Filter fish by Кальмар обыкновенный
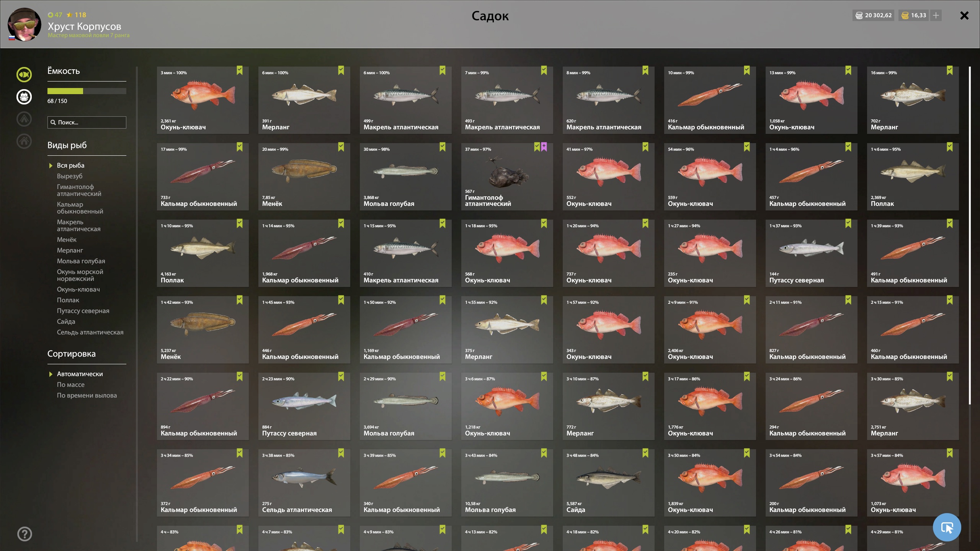This screenshot has width=980, height=551. [80, 208]
